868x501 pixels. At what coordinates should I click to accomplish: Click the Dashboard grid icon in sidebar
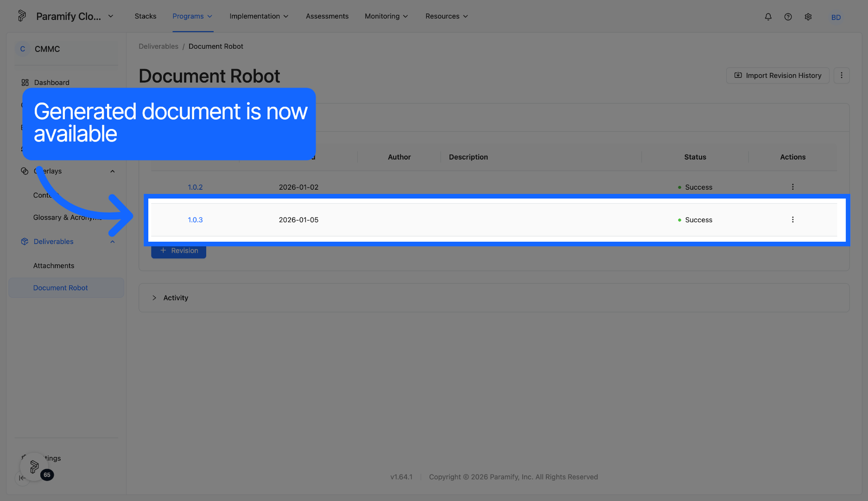click(25, 83)
